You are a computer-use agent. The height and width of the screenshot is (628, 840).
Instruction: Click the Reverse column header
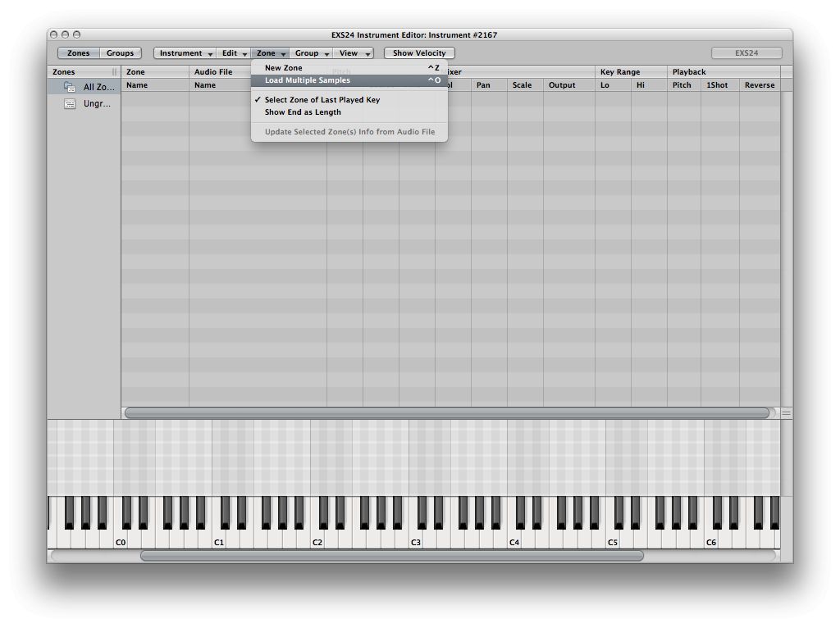click(760, 85)
